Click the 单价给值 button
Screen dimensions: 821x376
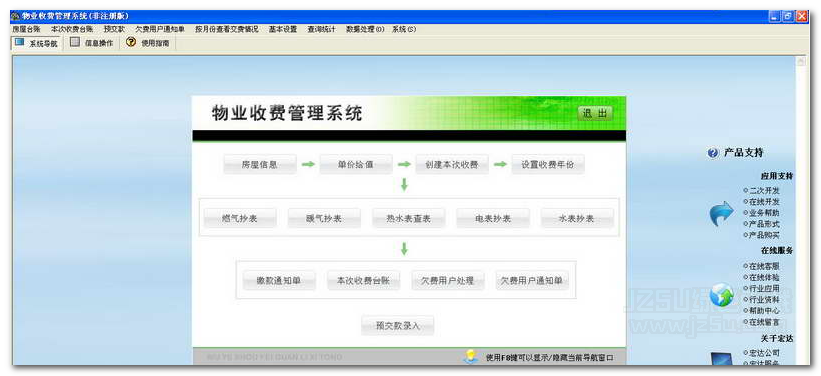[356, 164]
